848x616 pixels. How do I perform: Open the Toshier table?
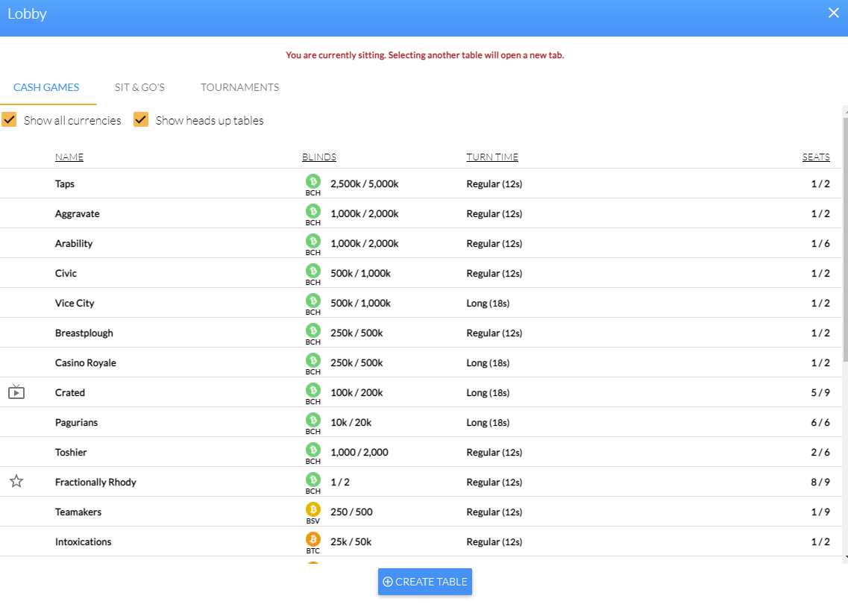71,452
